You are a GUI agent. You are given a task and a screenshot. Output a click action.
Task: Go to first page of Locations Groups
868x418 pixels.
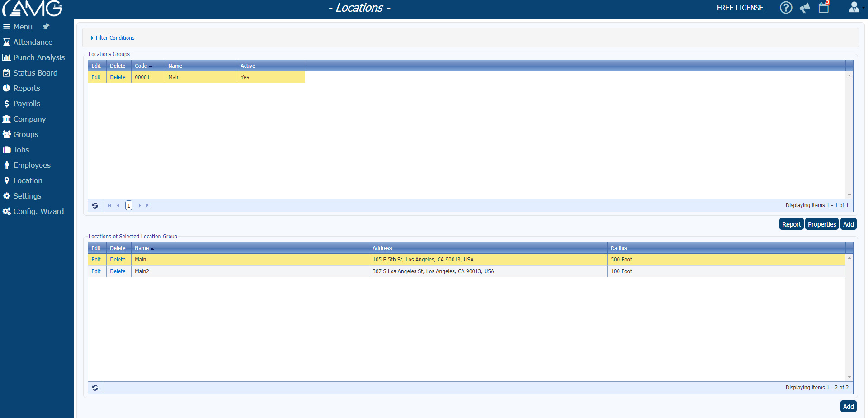(x=110, y=205)
